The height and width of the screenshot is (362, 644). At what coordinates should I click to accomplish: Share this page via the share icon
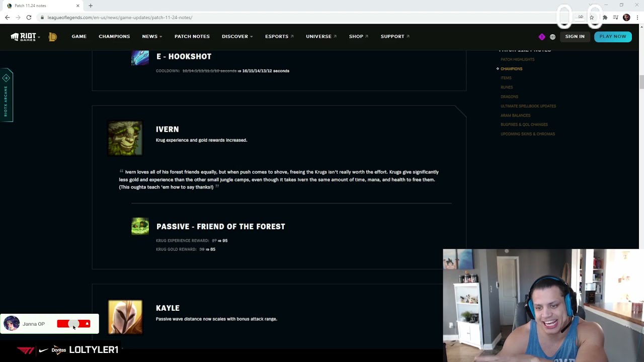(x=581, y=18)
